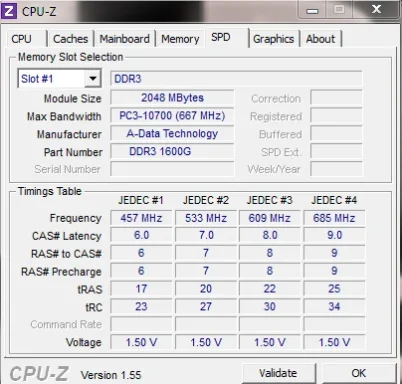The height and width of the screenshot is (384, 402).
Task: Click the empty SPD Ext. field
Action: point(336,152)
